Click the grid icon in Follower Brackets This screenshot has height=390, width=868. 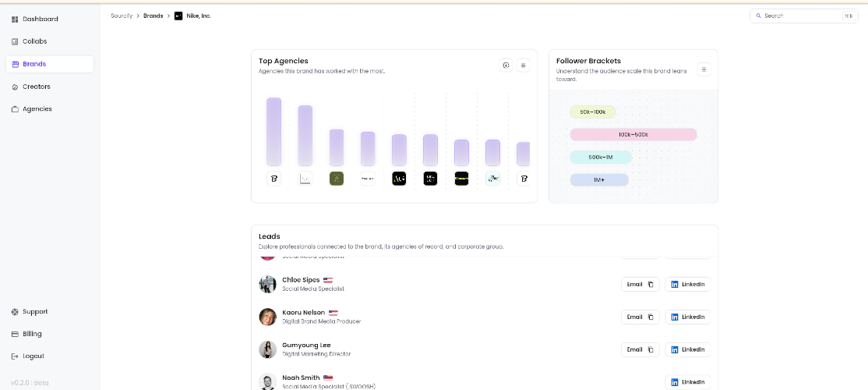704,69
